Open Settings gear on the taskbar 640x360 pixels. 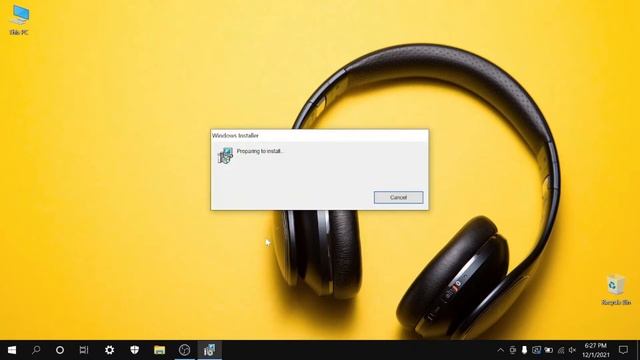point(109,350)
